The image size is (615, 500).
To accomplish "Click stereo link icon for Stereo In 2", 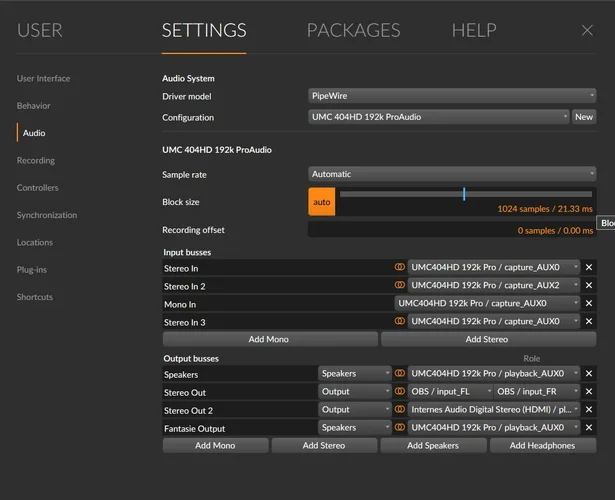I will 400,285.
